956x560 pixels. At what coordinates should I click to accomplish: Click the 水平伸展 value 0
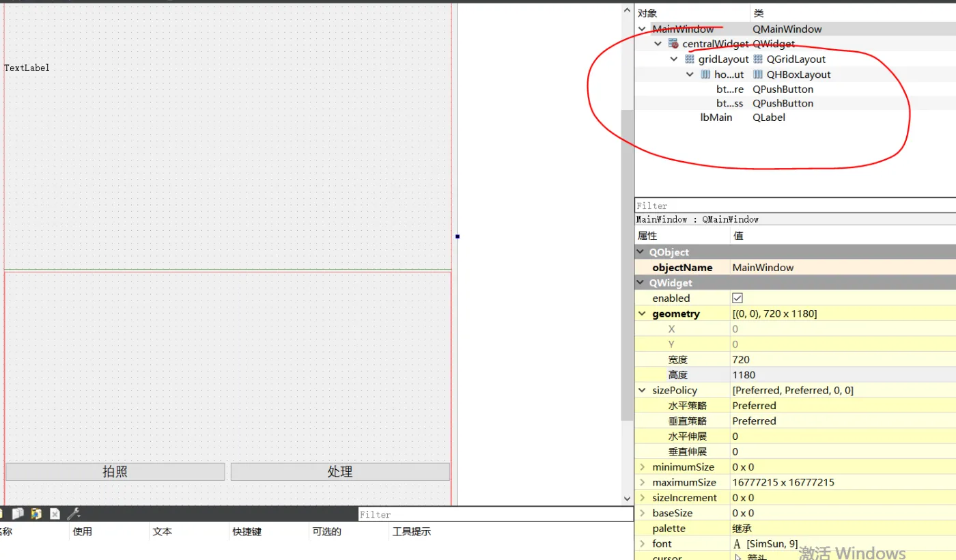point(735,436)
